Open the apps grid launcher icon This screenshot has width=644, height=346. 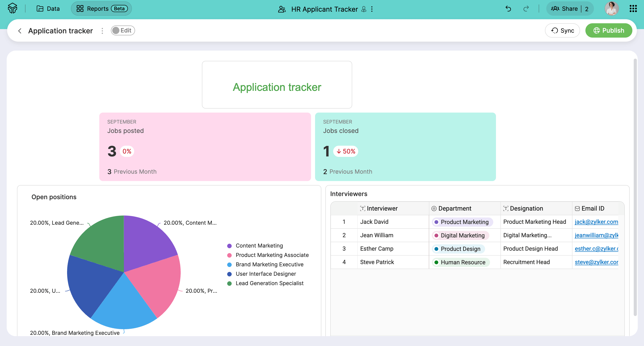pos(633,9)
